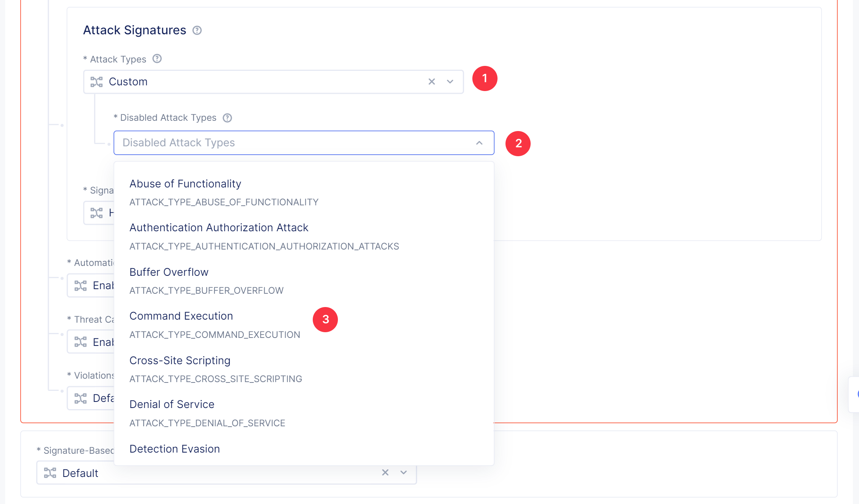The image size is (859, 504).
Task: Select Authentication Authorization Attack option
Action: click(x=219, y=228)
